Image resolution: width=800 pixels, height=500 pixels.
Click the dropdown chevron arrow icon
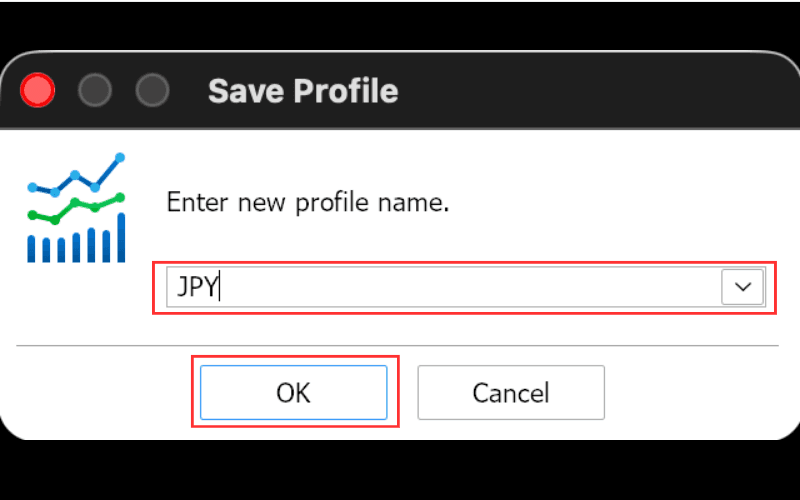click(743, 287)
